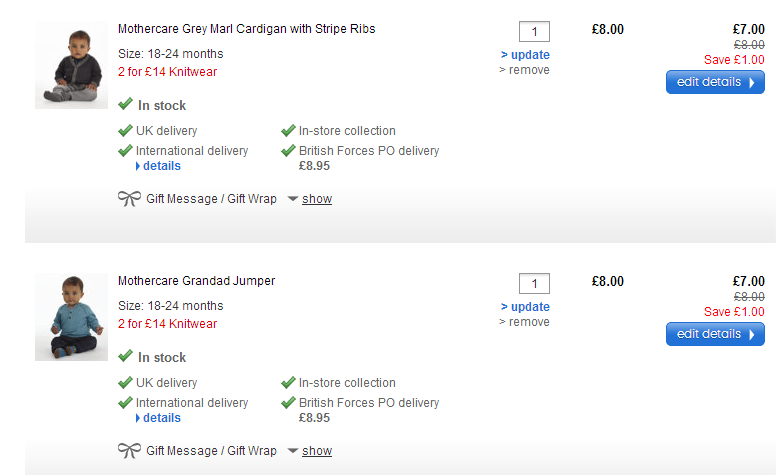This screenshot has width=778, height=475.
Task: Click International delivery checkmark for Grandad Jumper
Action: tap(125, 403)
